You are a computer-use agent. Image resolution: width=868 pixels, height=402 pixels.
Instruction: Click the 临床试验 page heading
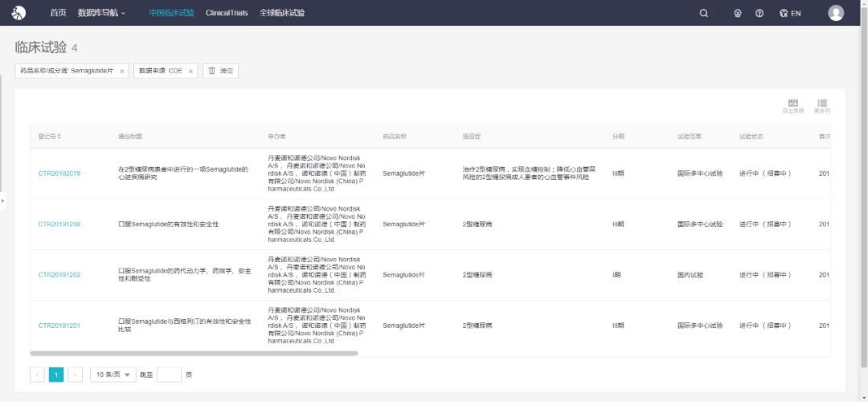tap(41, 47)
